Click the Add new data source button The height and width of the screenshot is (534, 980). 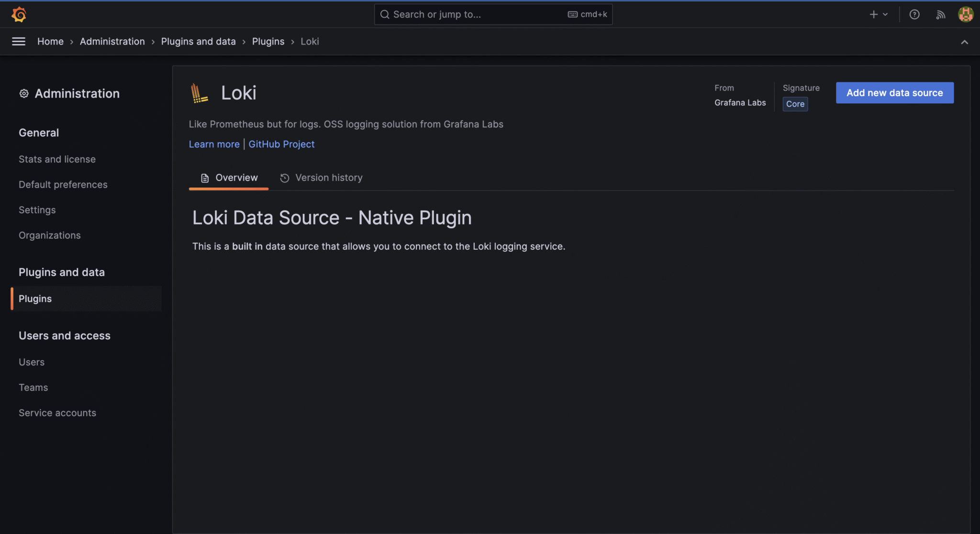coord(894,92)
